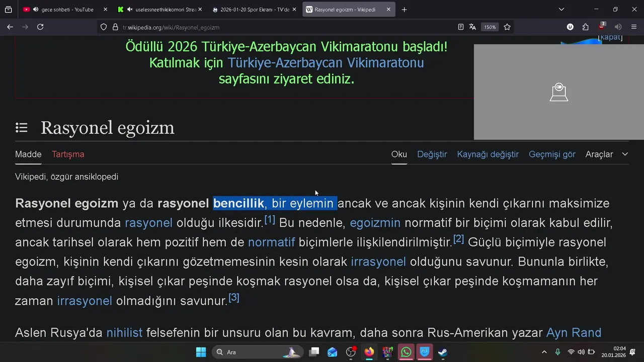Jump to citation reference [1]
Viewport: 644px width, 362px height.
click(x=270, y=220)
